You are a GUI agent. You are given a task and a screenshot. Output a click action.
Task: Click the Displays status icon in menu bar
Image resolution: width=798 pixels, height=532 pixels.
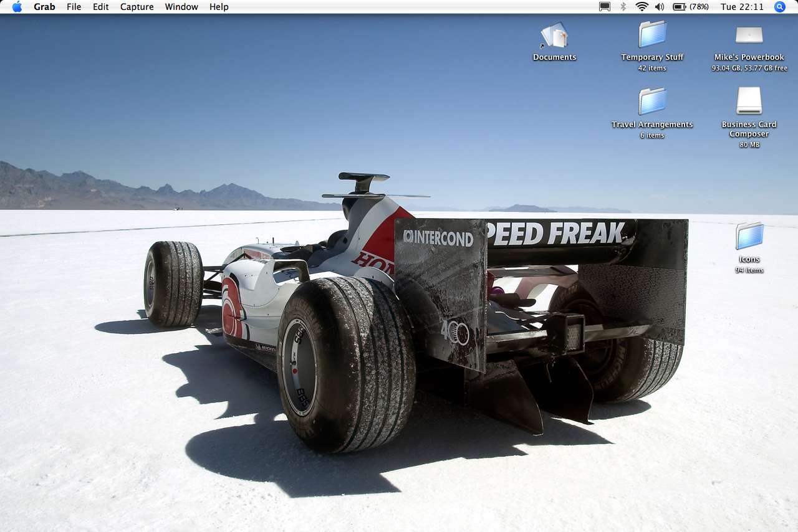pos(604,7)
